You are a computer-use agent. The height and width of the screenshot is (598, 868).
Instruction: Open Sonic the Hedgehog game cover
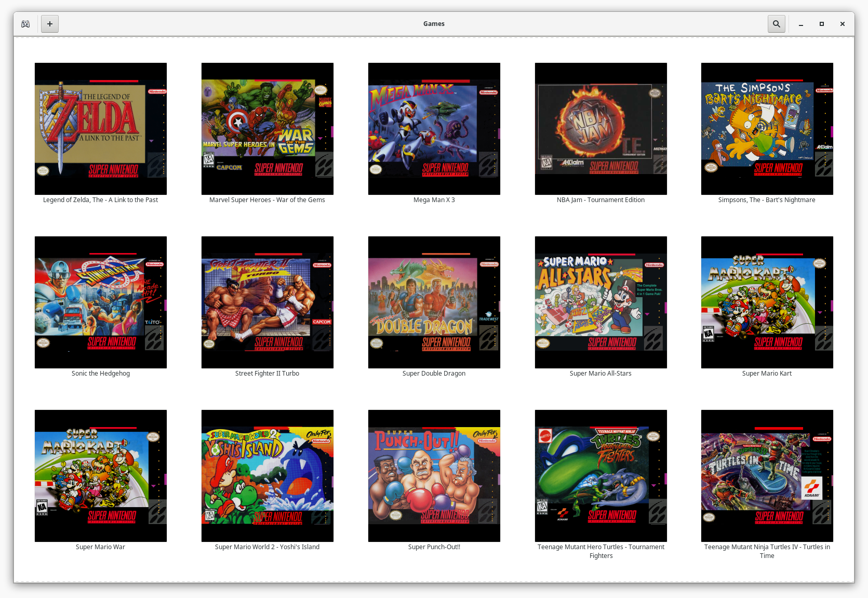pos(101,302)
